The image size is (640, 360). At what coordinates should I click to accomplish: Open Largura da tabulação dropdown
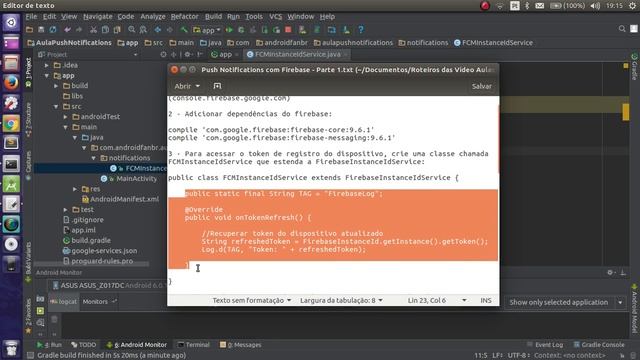(341, 300)
